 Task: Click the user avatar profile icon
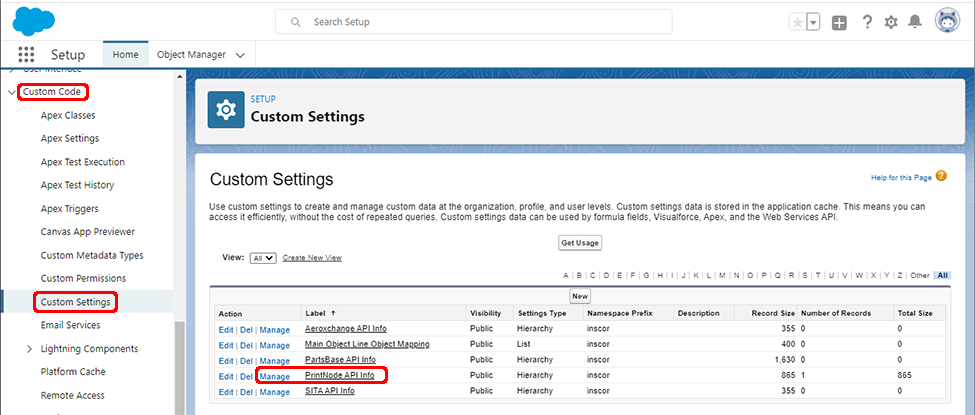[947, 21]
